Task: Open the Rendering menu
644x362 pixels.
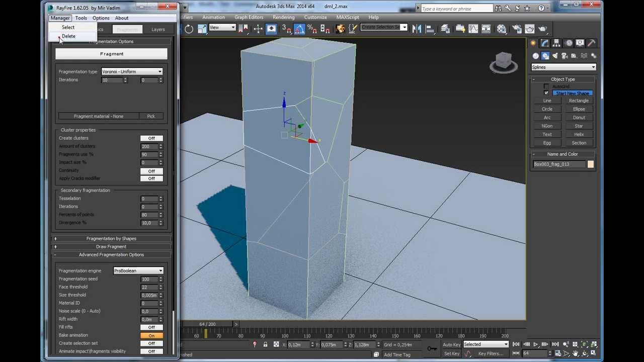Action: pos(284,17)
